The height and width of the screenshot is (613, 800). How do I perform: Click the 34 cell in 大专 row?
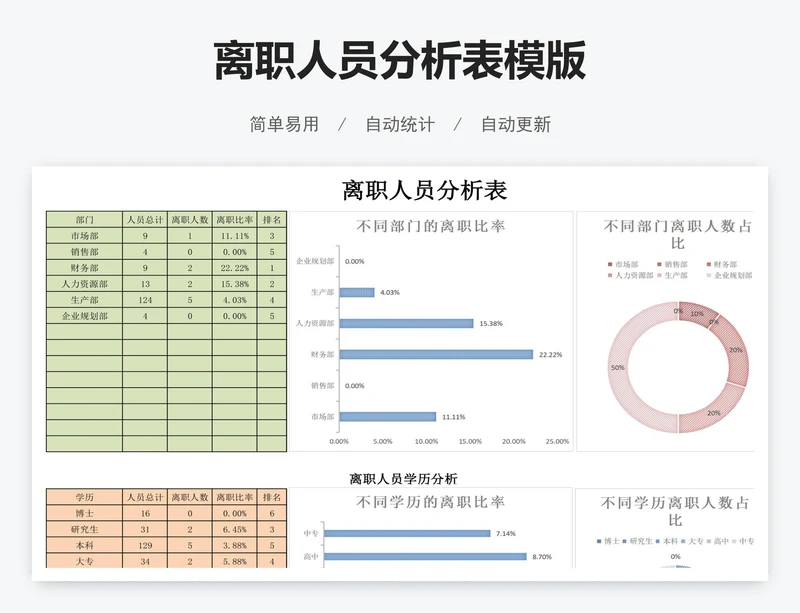click(x=145, y=561)
